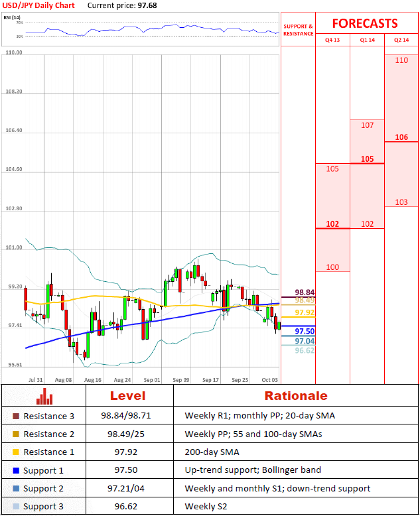Click the Sep 25 date axis label
This screenshot has height=516, width=420.
tap(240, 380)
